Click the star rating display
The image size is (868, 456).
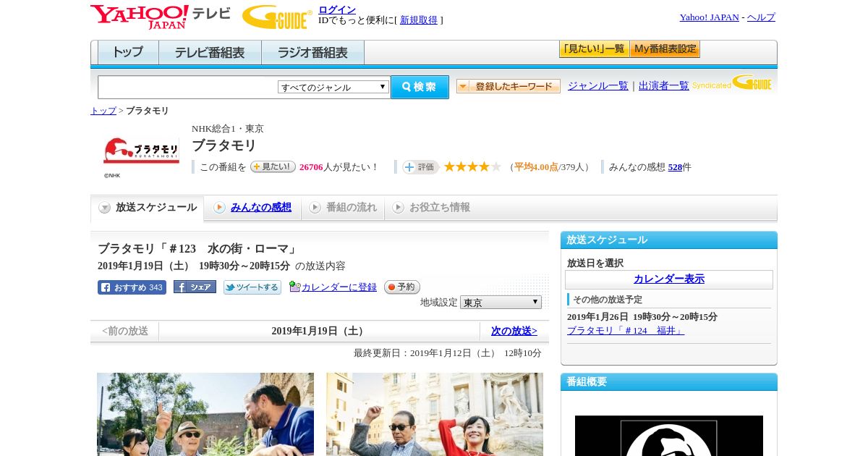pyautogui.click(x=472, y=167)
